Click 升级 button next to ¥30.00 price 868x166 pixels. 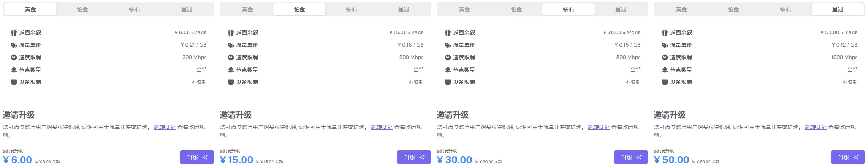(631, 157)
